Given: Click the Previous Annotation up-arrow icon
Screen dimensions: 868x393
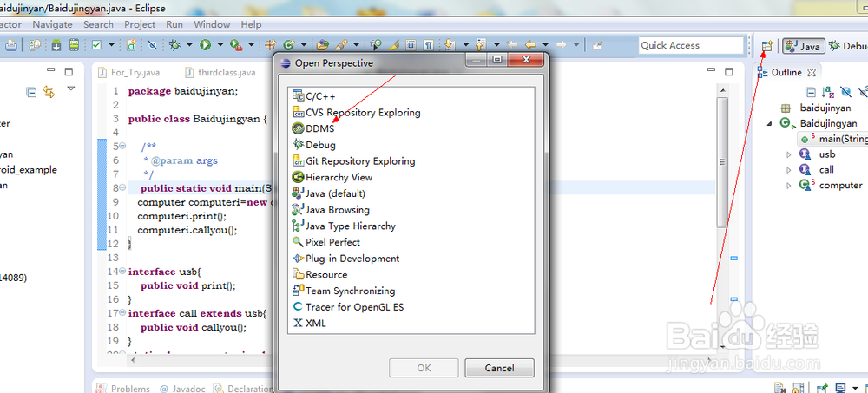Looking at the screenshot, I should 480,45.
